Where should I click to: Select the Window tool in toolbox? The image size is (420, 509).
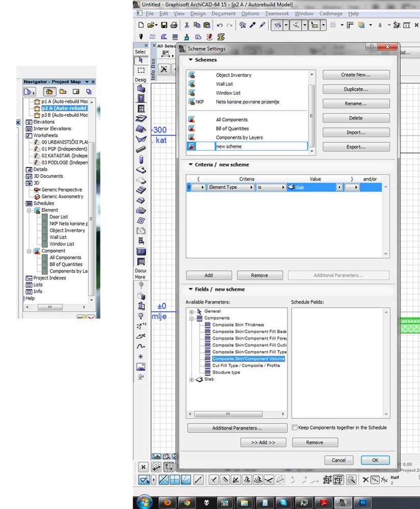point(141,109)
